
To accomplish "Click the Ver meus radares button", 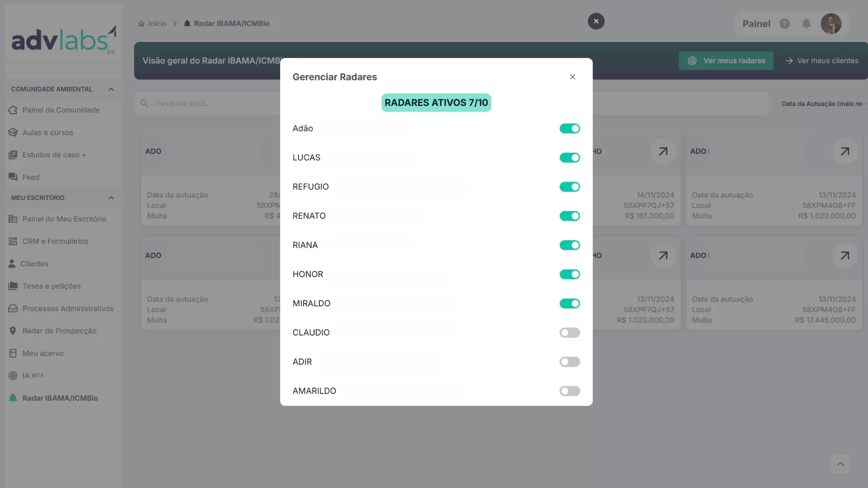I will [x=726, y=61].
